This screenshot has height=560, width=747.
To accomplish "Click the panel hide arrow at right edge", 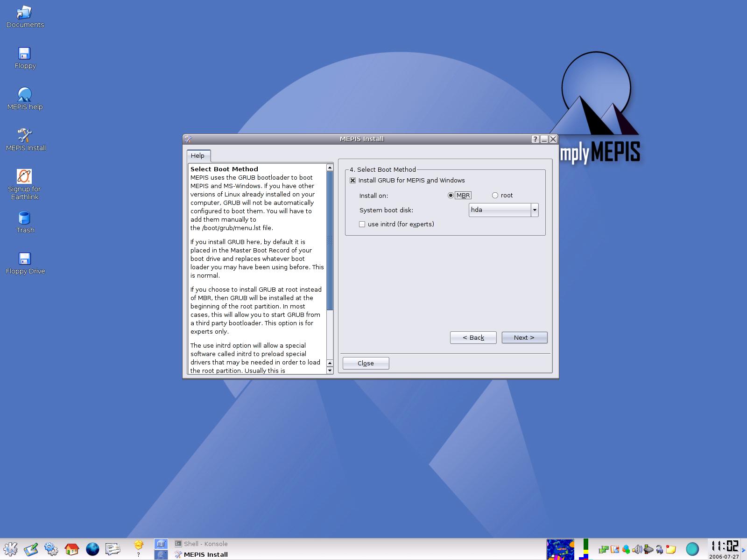I will 744,550.
